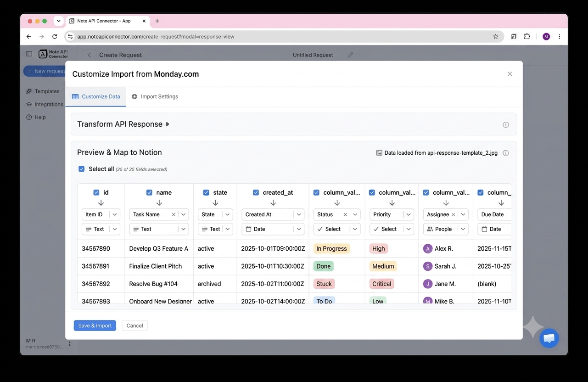Viewport: 588px width, 382px height.
Task: Open the browser profile avatar
Action: tap(546, 37)
